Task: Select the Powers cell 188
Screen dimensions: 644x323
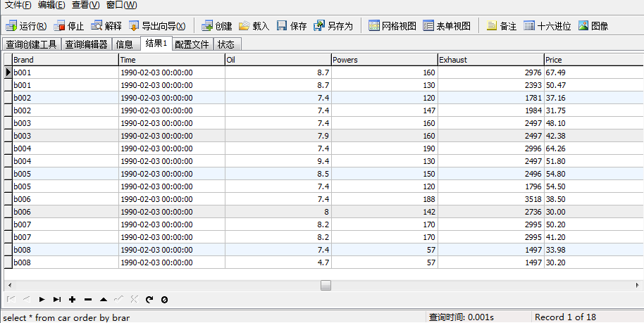Action: pyautogui.click(x=385, y=199)
